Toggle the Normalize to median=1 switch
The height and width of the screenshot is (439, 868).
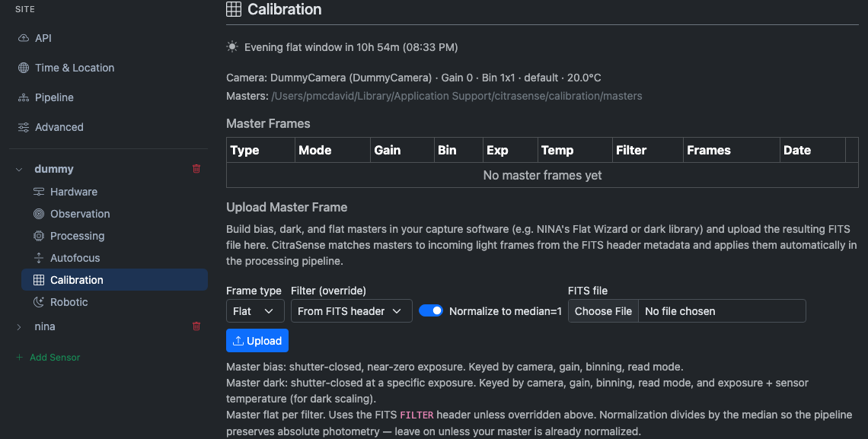click(x=431, y=310)
